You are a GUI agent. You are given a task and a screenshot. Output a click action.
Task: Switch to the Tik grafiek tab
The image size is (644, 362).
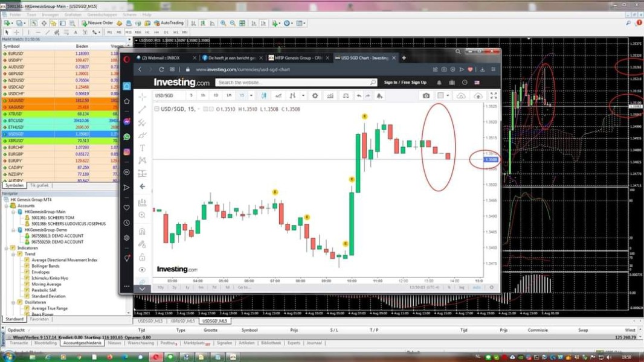point(39,185)
